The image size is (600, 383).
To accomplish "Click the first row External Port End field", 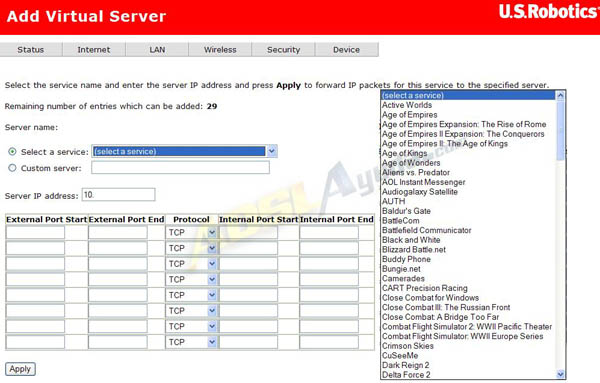I will pyautogui.click(x=118, y=232).
